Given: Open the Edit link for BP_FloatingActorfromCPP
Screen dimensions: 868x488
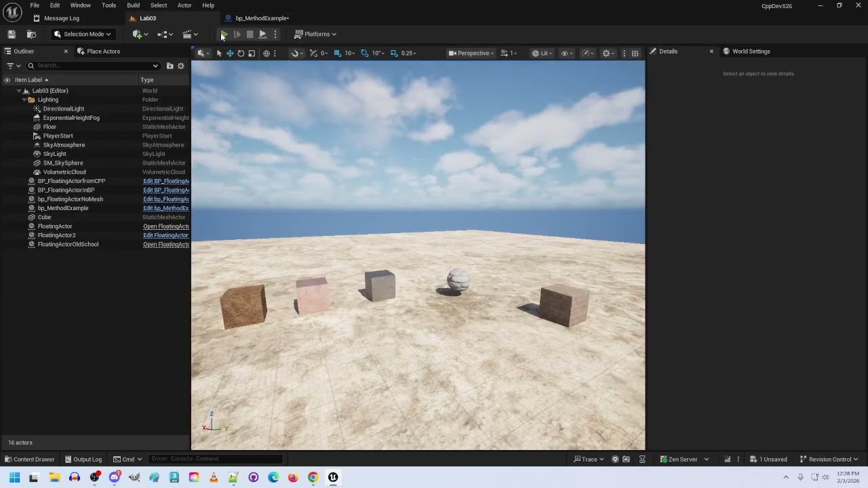Looking at the screenshot, I should pyautogui.click(x=166, y=181).
